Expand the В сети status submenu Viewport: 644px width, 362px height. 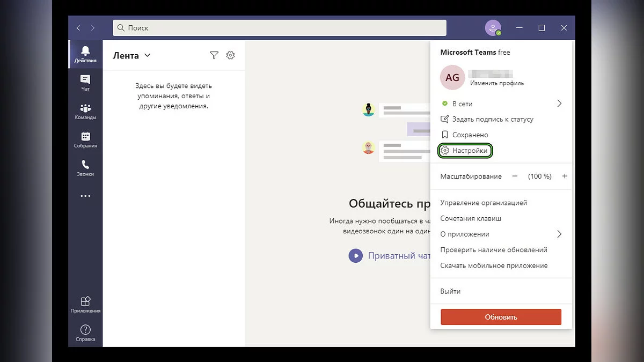559,104
